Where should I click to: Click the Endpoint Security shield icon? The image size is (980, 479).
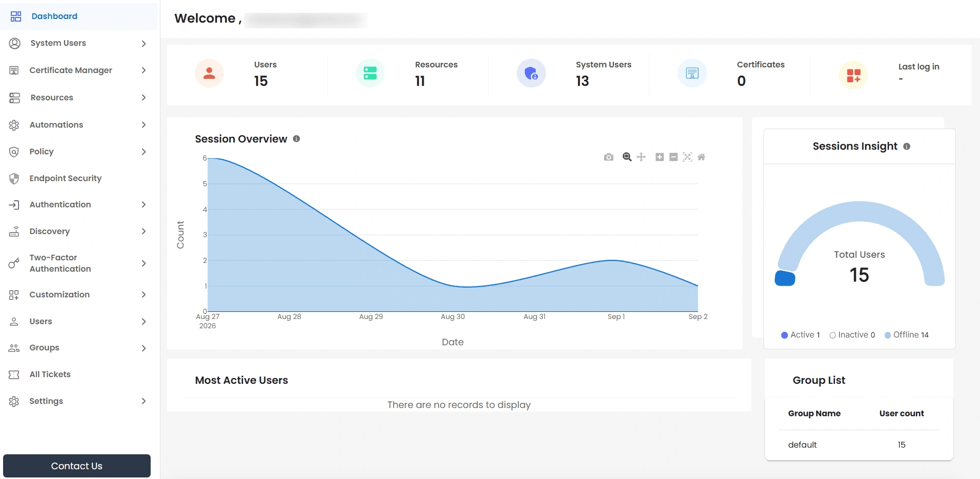14,179
